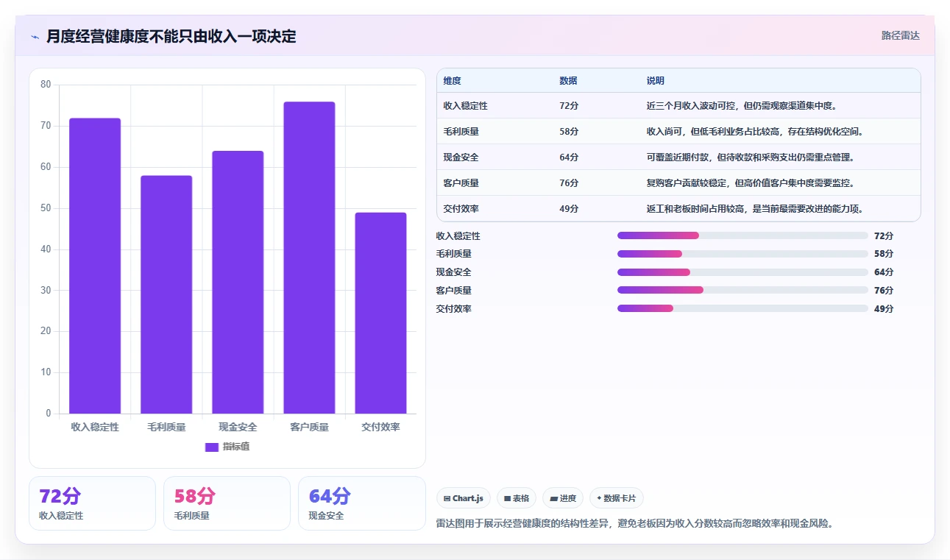Click the 客户质量 label in the progress list
Image resolution: width=950 pixels, height=560 pixels.
click(x=454, y=291)
